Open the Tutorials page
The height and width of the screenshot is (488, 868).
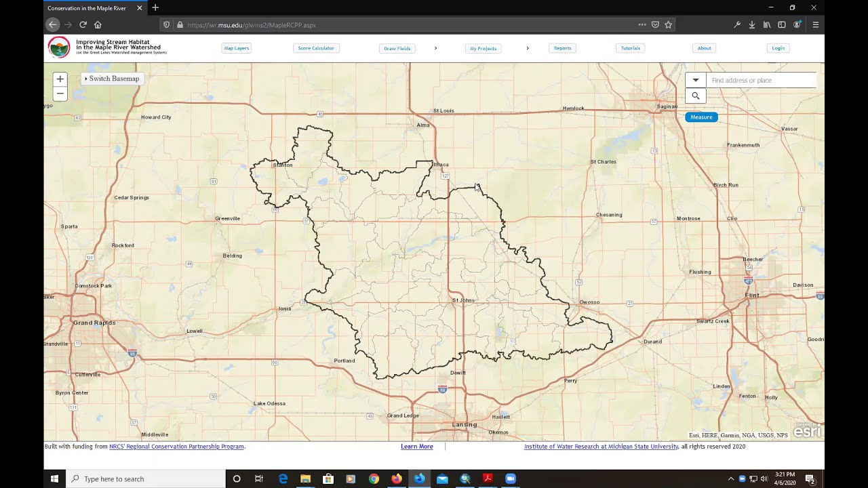click(x=631, y=48)
